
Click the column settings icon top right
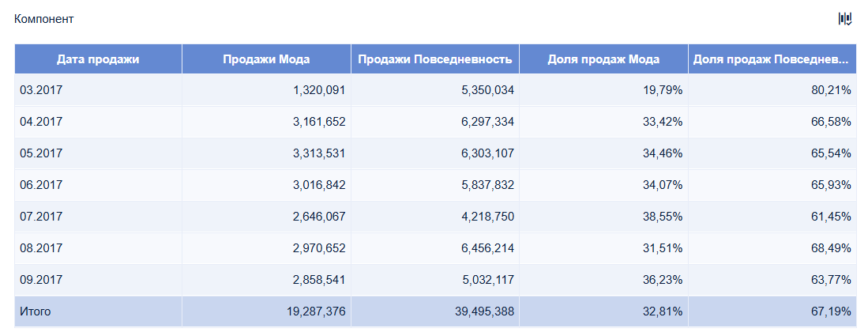point(845,19)
